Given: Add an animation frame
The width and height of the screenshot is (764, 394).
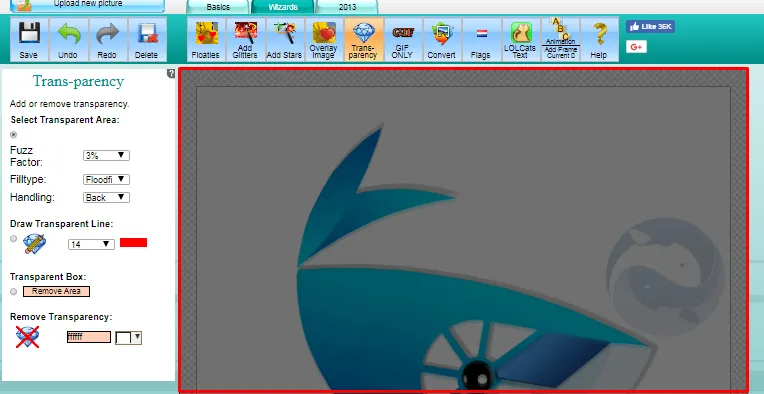Looking at the screenshot, I should click(x=560, y=39).
